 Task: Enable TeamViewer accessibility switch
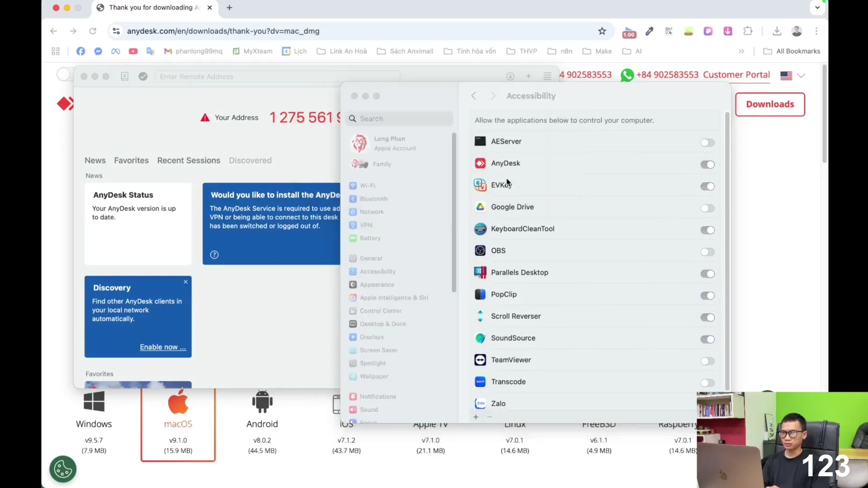[x=708, y=361]
